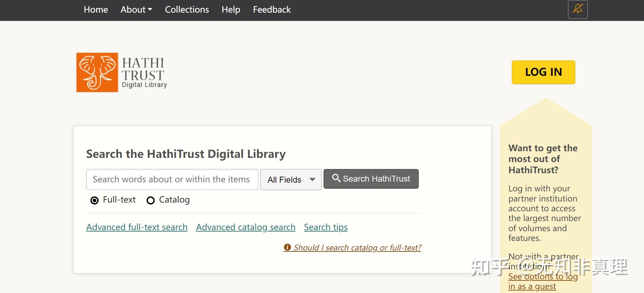
Task: Focus the search words input field
Action: click(172, 180)
